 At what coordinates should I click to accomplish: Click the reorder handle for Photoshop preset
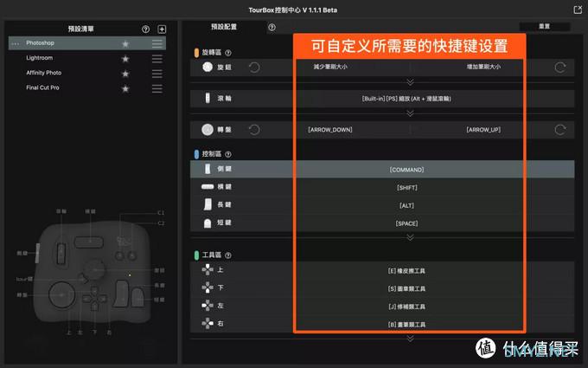click(x=157, y=43)
